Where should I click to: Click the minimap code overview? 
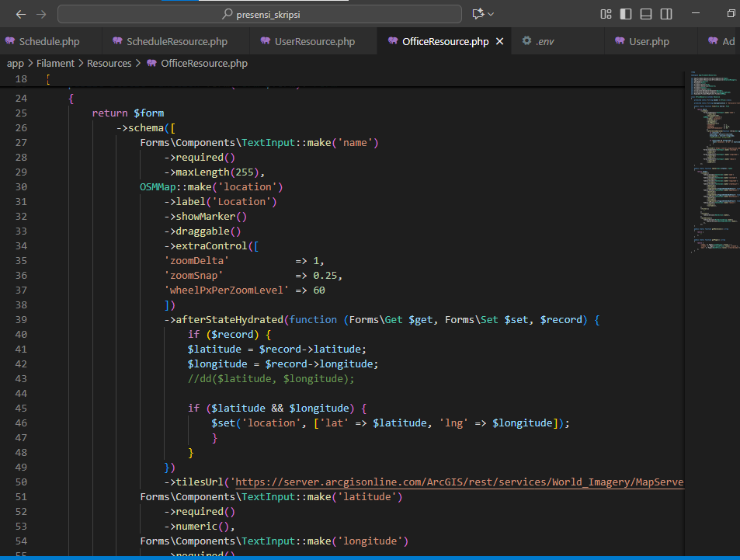(712, 155)
